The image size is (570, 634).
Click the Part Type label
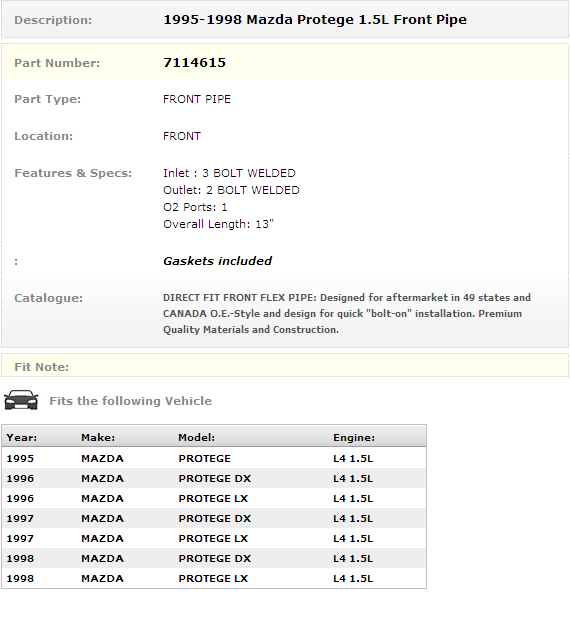pyautogui.click(x=47, y=99)
